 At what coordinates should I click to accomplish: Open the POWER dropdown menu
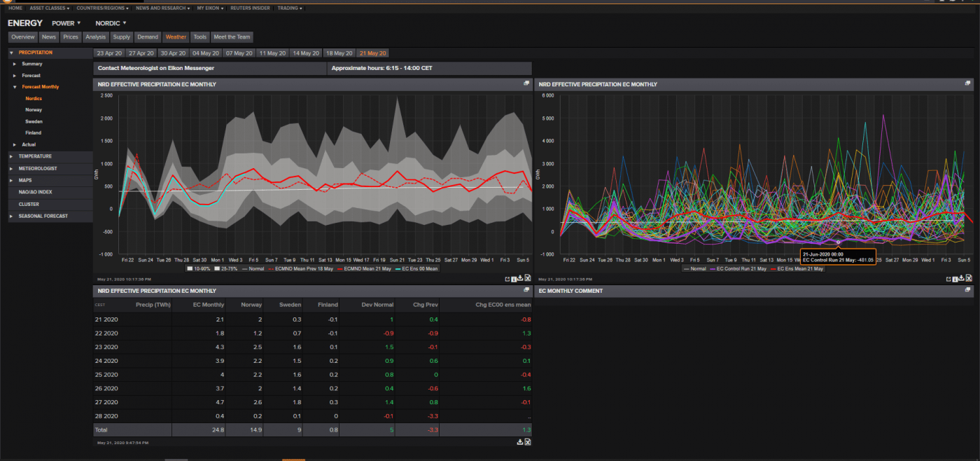point(64,22)
